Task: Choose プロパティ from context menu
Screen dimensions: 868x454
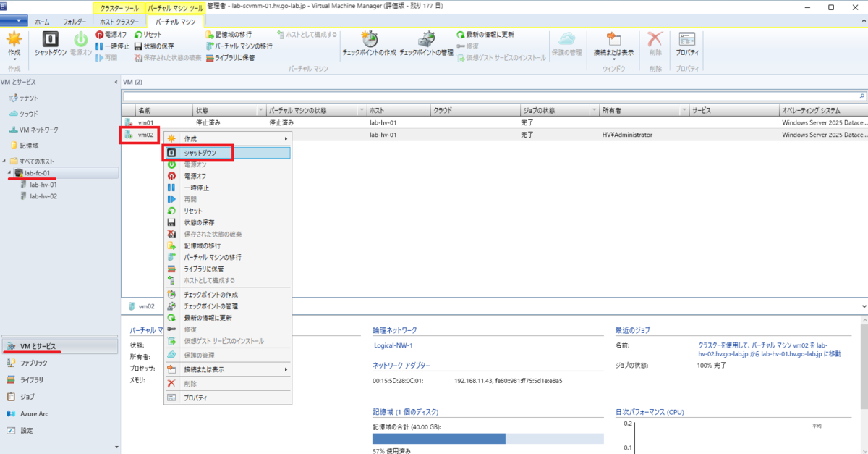Action: click(x=228, y=398)
